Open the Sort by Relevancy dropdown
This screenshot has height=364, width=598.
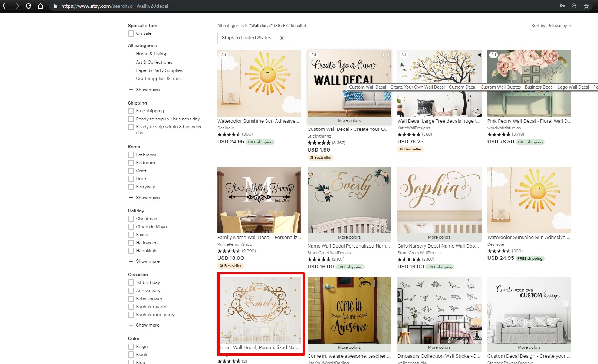click(x=551, y=26)
